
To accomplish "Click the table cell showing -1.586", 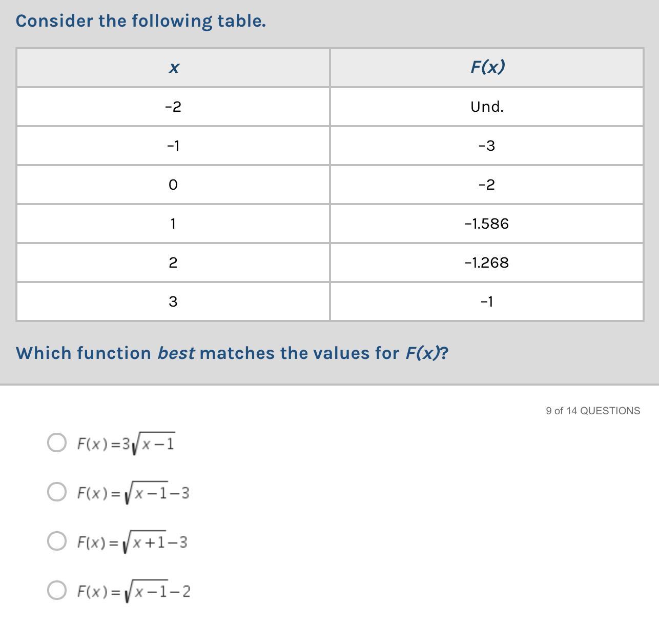I will pos(487,224).
